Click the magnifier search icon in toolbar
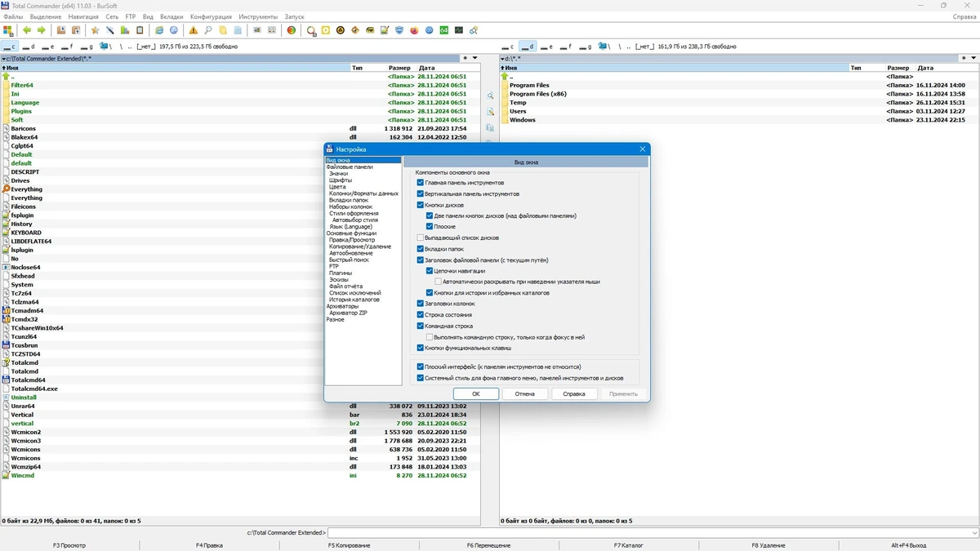The width and height of the screenshot is (980, 551). point(208,30)
